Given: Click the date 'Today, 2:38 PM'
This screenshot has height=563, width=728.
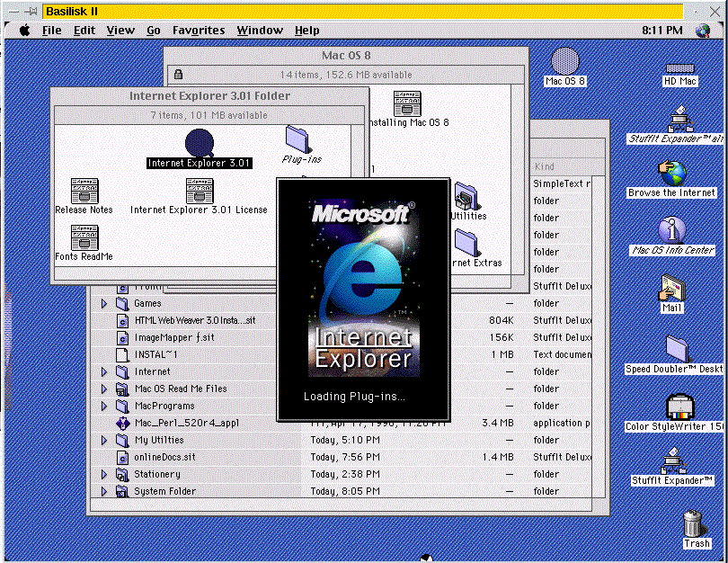Looking at the screenshot, I should [345, 474].
